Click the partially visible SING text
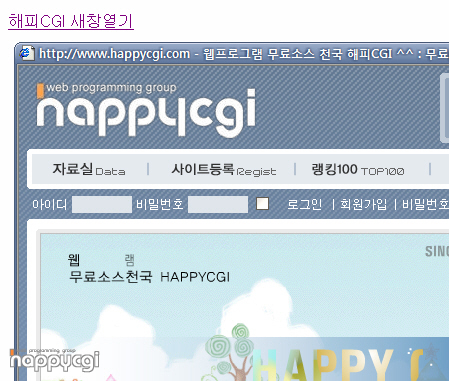Image resolution: width=449 pixels, height=381 pixels. pyautogui.click(x=437, y=251)
